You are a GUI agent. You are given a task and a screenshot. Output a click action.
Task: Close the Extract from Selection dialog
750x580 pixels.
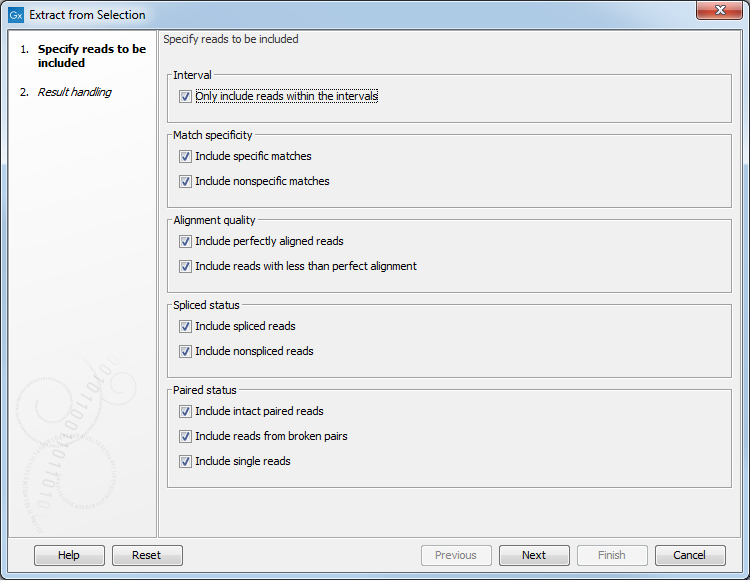[x=718, y=14]
